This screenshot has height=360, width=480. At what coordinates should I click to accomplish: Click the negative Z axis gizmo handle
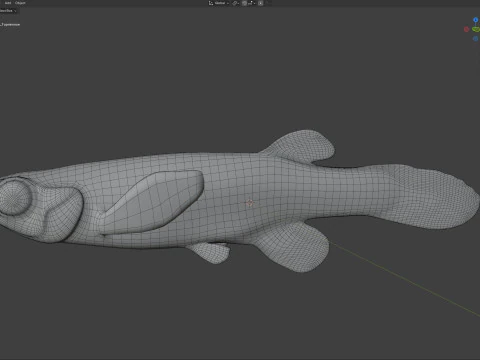coord(476,39)
